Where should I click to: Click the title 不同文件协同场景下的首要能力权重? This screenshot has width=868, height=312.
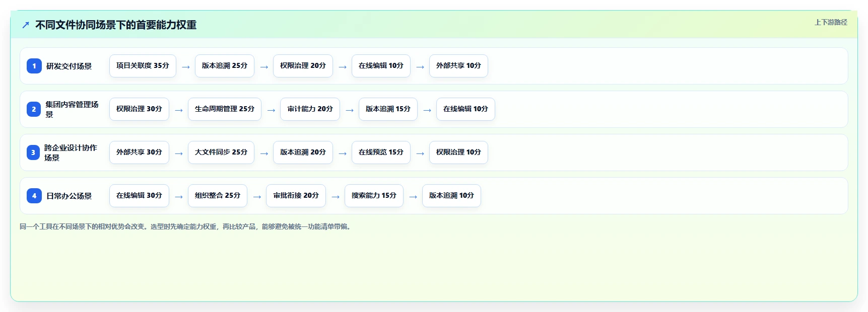click(x=116, y=25)
